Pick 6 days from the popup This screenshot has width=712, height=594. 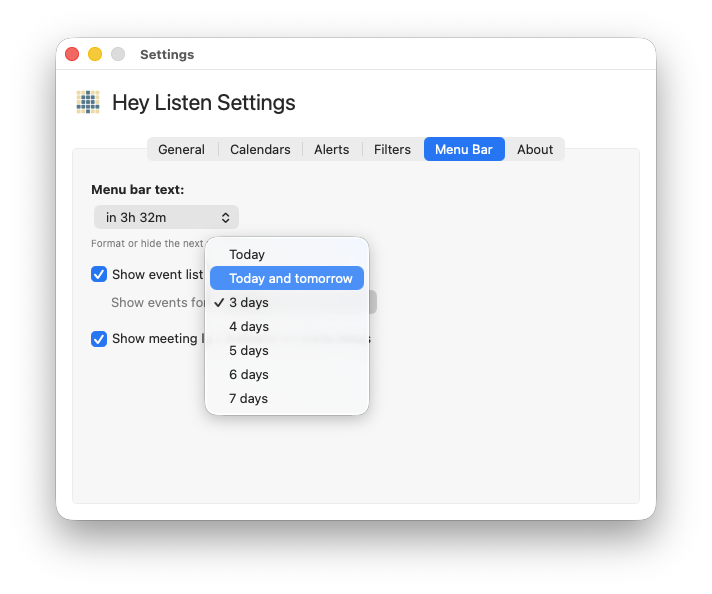pyautogui.click(x=287, y=375)
